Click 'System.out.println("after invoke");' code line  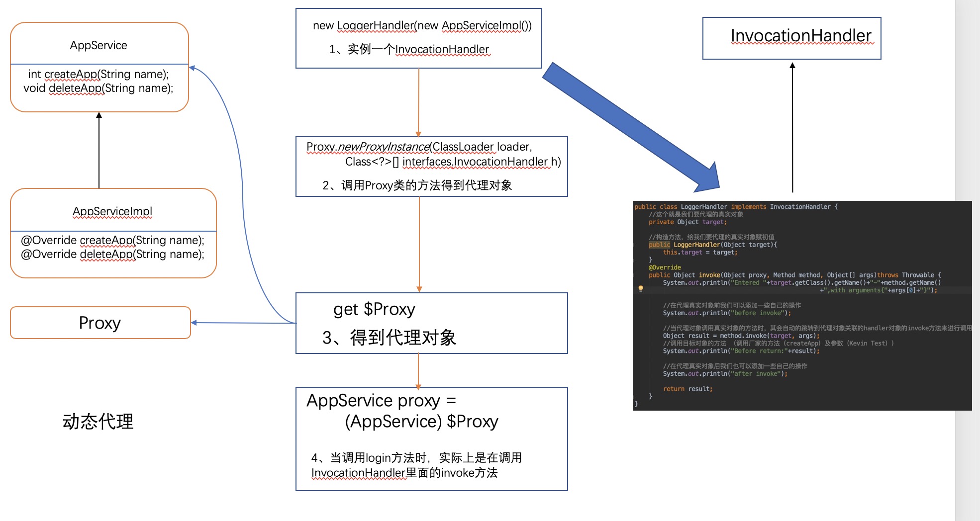pyautogui.click(x=725, y=374)
